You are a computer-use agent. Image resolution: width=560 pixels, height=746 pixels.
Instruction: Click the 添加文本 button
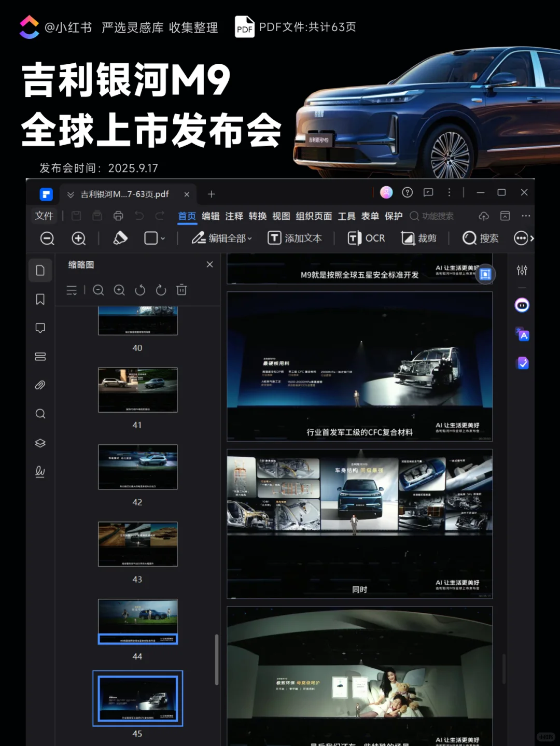coord(295,238)
